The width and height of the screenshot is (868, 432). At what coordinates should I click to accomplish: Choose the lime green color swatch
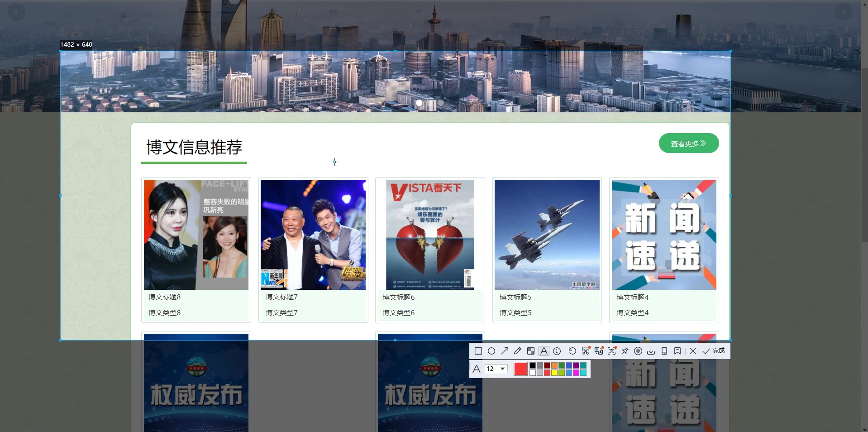562,373
